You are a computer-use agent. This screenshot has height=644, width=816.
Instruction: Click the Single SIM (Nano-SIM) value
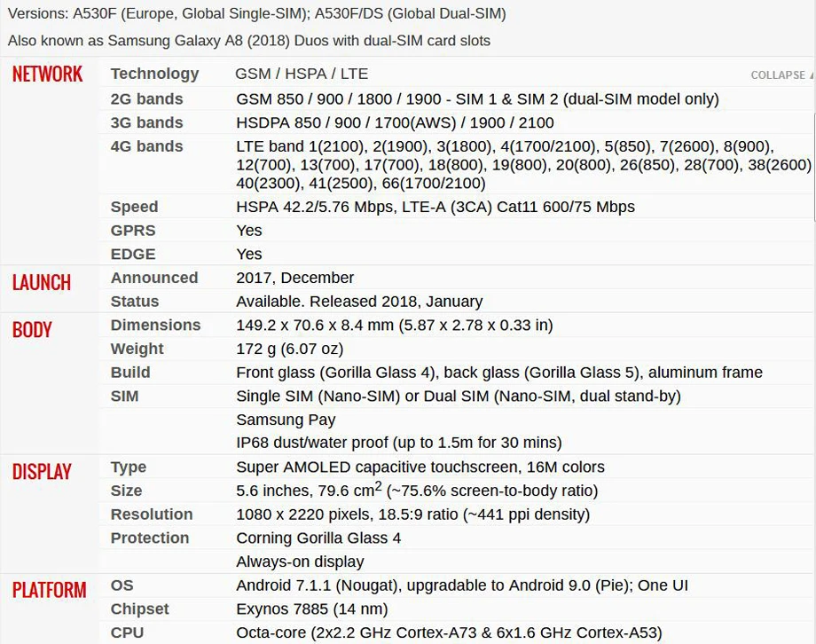pyautogui.click(x=459, y=397)
